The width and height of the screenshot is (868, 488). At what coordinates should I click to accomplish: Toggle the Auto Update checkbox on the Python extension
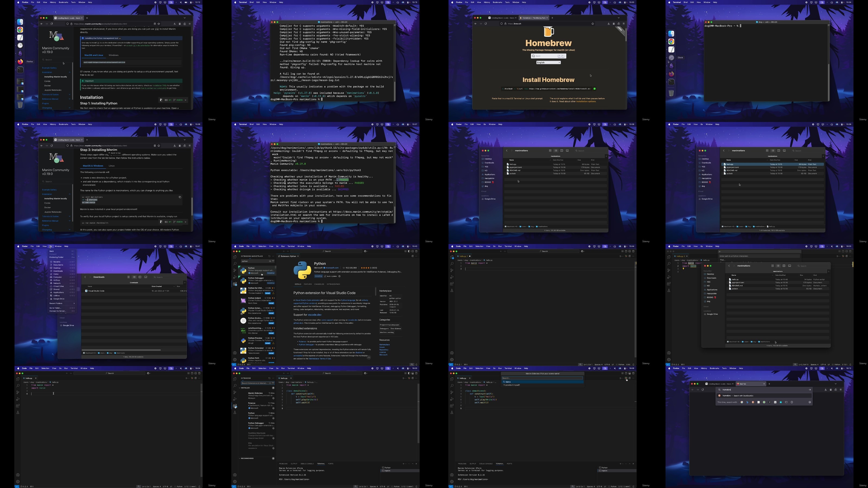point(325,276)
